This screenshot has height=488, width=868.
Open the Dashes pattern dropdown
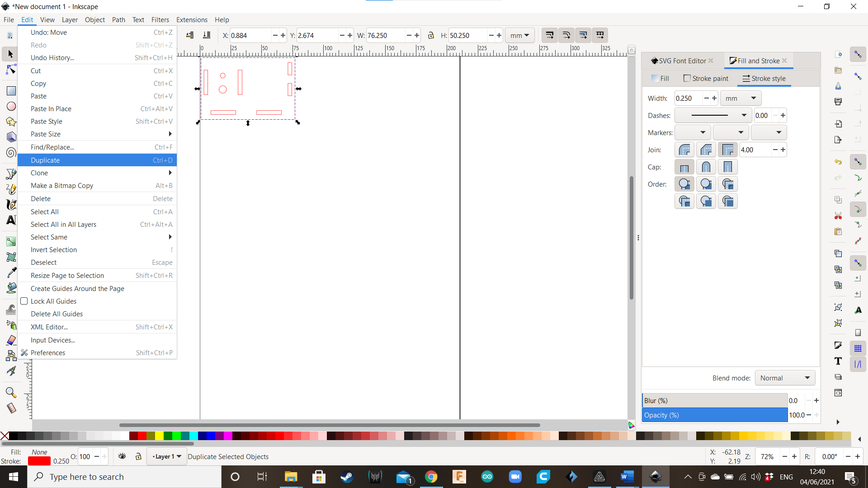point(712,115)
